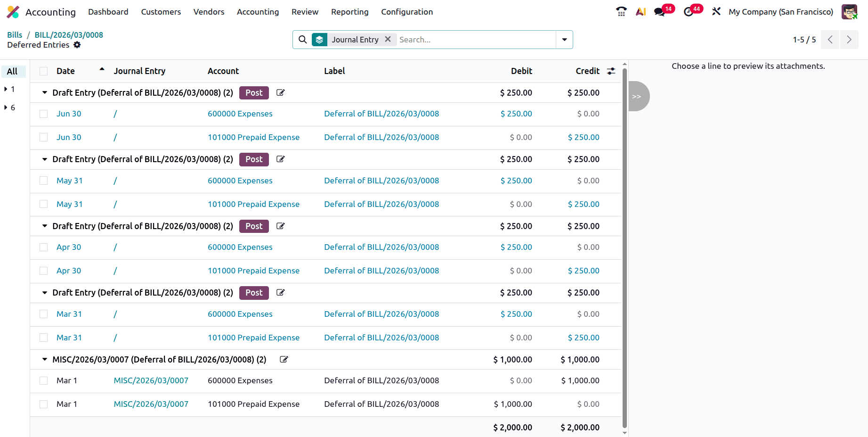Select the May 31 Prepaid Expense line
868x437 pixels.
point(44,204)
